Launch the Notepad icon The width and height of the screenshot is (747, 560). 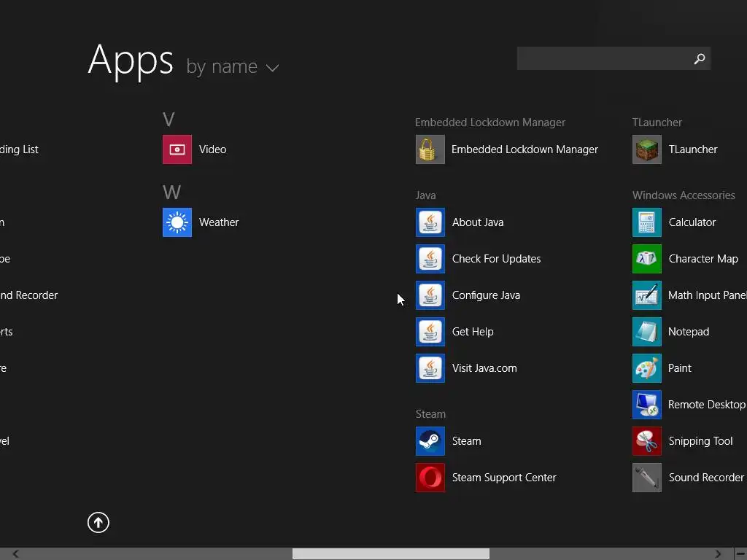[647, 332]
